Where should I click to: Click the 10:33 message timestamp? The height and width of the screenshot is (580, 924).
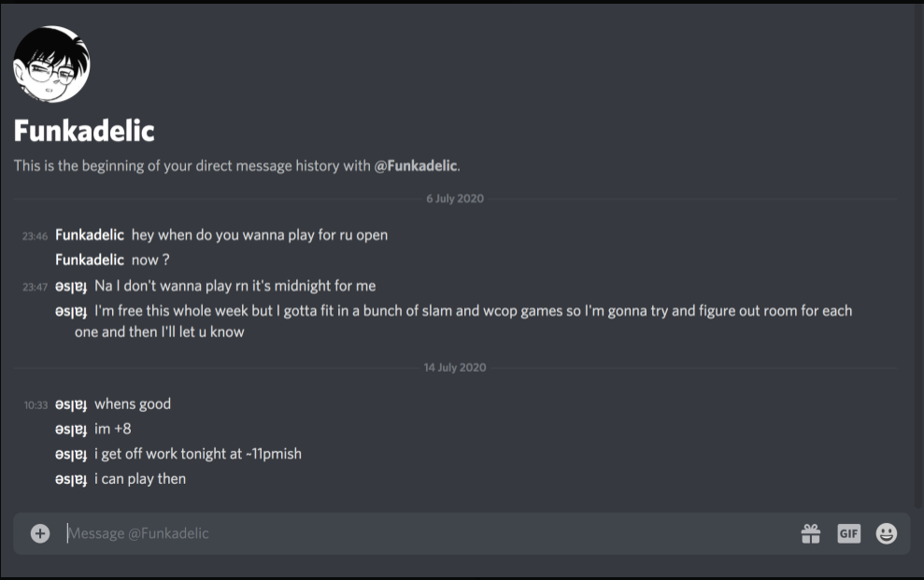click(x=36, y=405)
